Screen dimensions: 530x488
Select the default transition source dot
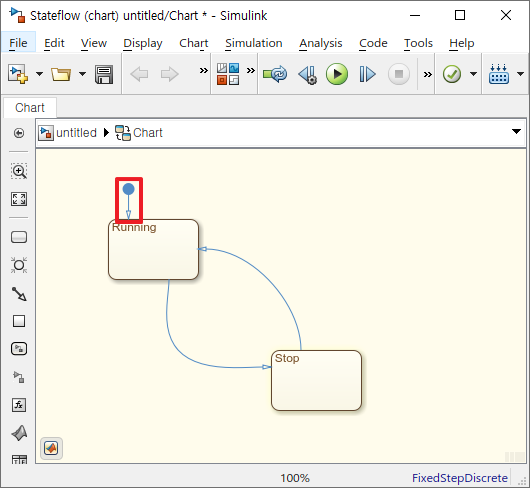pyautogui.click(x=128, y=189)
